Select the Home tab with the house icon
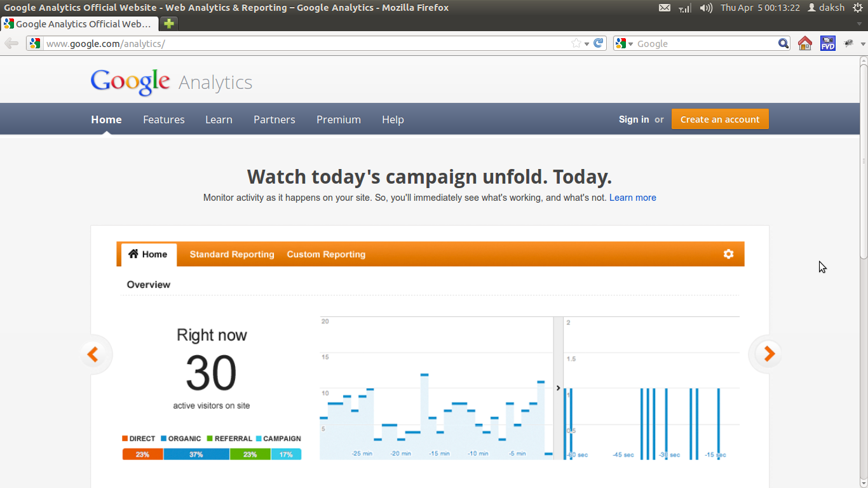 [x=147, y=254]
